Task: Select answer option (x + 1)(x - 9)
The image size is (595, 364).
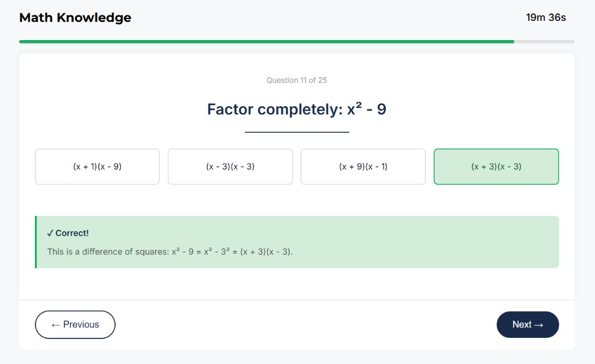Action: [x=97, y=167]
